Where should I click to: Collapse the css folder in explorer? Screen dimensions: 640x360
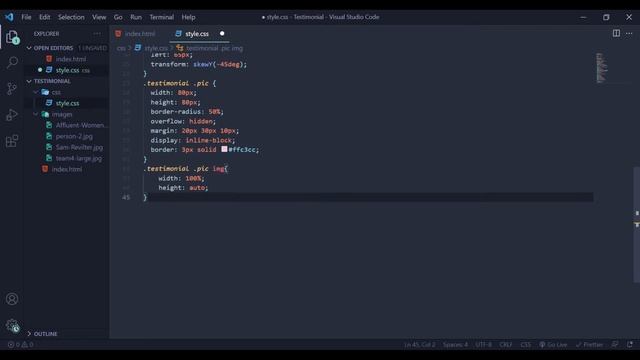(36, 92)
